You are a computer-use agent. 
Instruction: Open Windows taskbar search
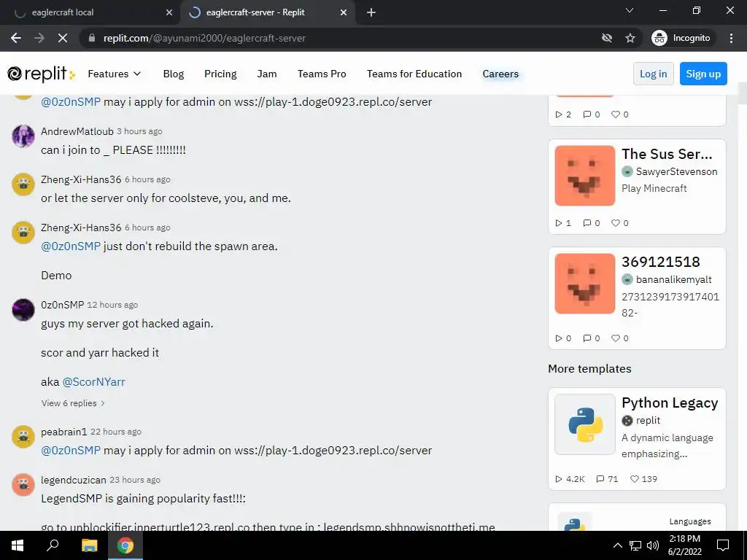53,545
